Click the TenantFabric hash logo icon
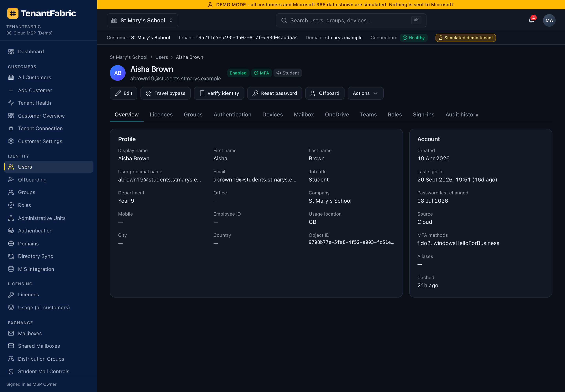 13,13
